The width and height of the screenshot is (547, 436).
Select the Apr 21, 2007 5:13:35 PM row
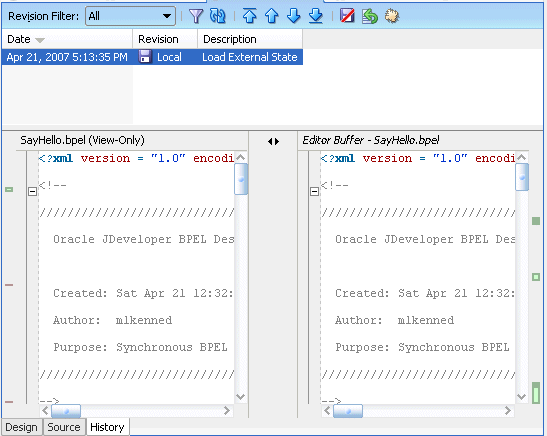152,57
